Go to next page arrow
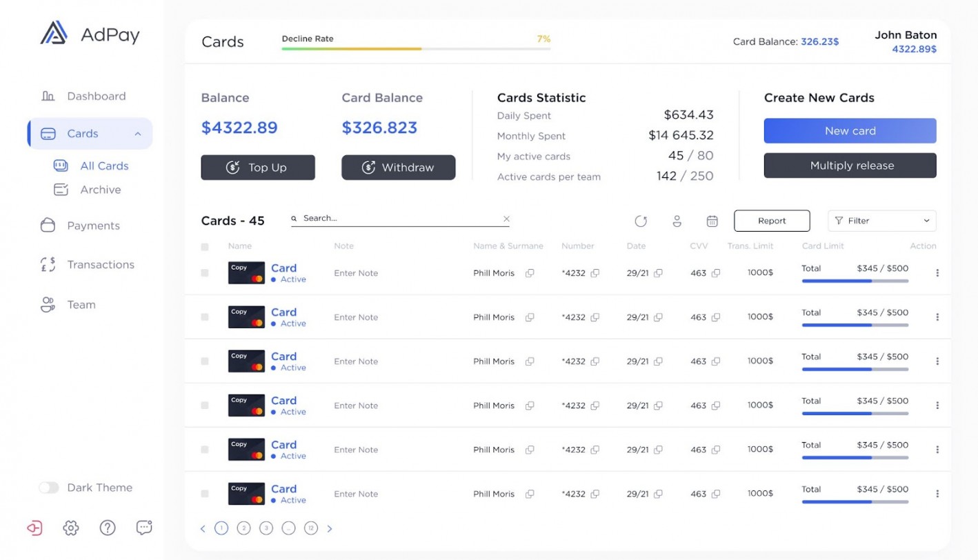Image resolution: width=978 pixels, height=560 pixels. [x=330, y=529]
